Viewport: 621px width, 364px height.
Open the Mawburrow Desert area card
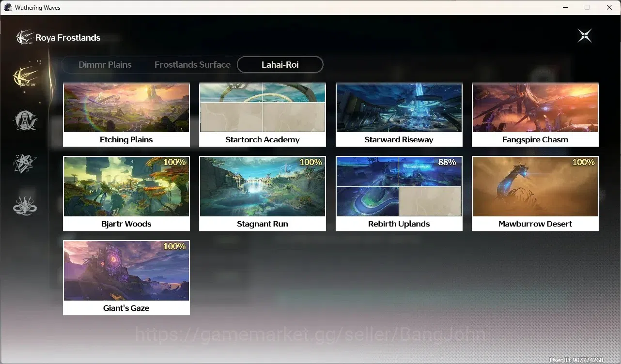click(x=535, y=194)
